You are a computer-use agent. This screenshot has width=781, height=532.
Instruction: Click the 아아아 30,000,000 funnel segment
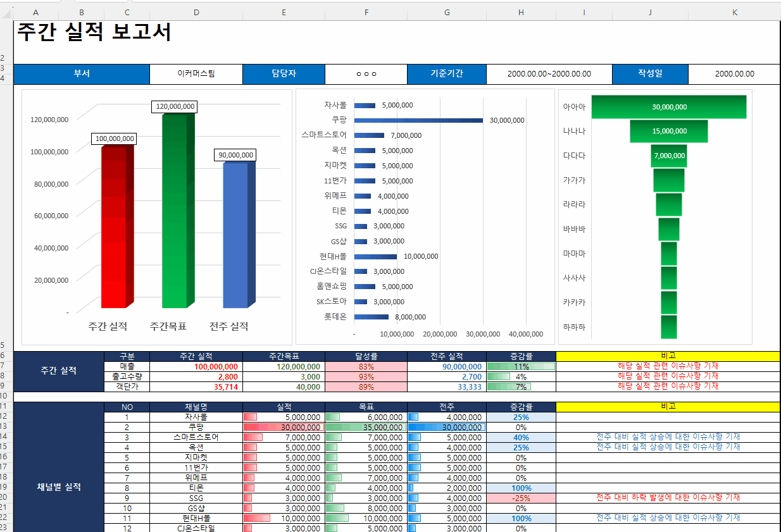(669, 107)
